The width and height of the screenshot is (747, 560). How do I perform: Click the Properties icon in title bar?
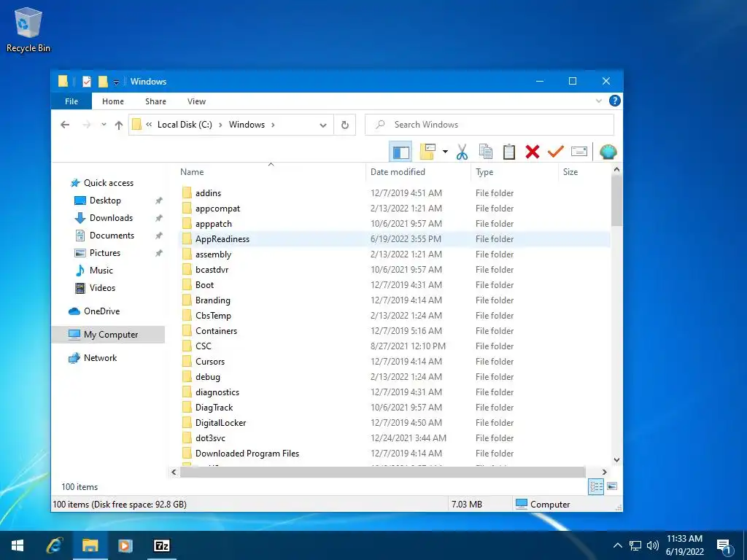[87, 82]
